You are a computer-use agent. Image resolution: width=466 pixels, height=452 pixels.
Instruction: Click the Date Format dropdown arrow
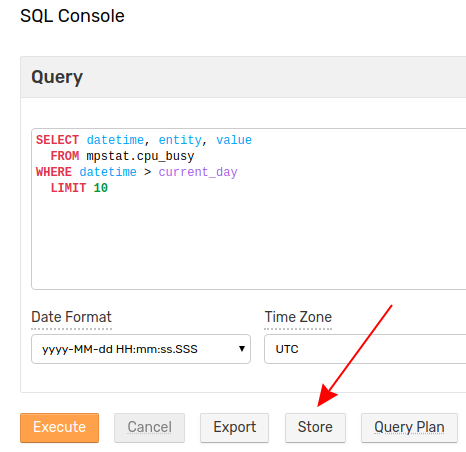pyautogui.click(x=242, y=349)
